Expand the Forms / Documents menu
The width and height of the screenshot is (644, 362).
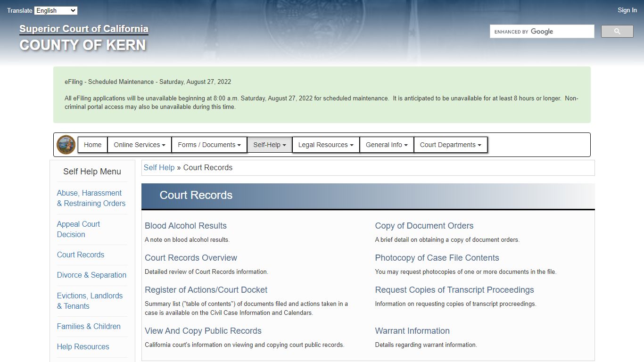click(209, 145)
